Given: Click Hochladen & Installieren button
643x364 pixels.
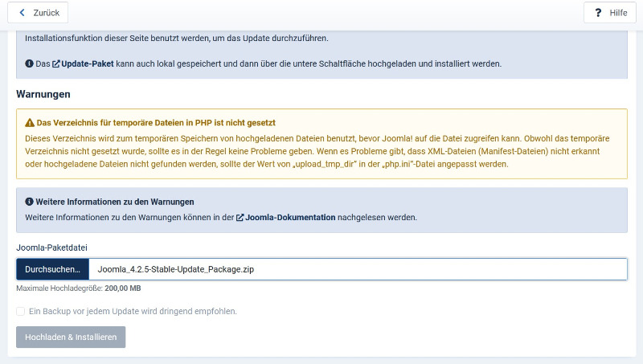Looking at the screenshot, I should (x=71, y=337).
